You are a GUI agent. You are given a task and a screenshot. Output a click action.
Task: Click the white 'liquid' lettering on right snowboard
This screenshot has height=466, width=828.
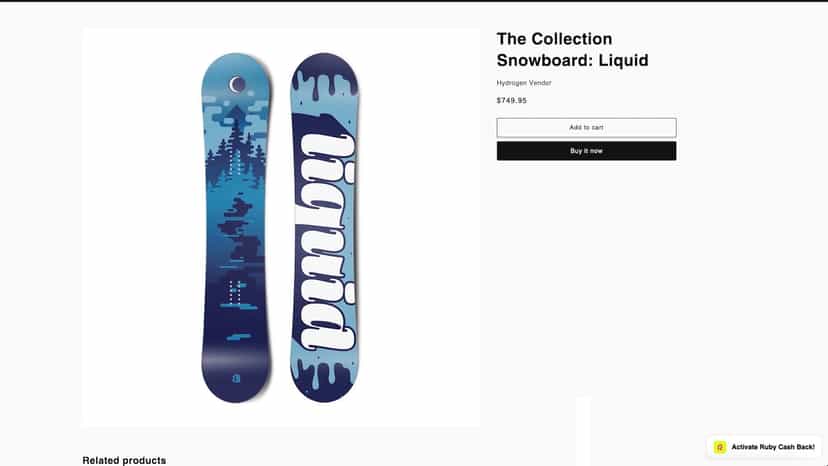(x=327, y=242)
